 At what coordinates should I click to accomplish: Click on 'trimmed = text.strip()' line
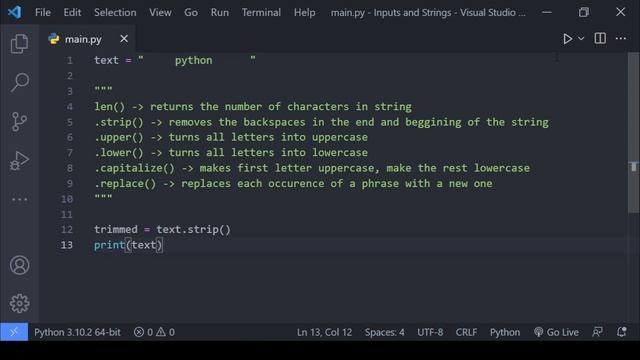[x=162, y=229]
